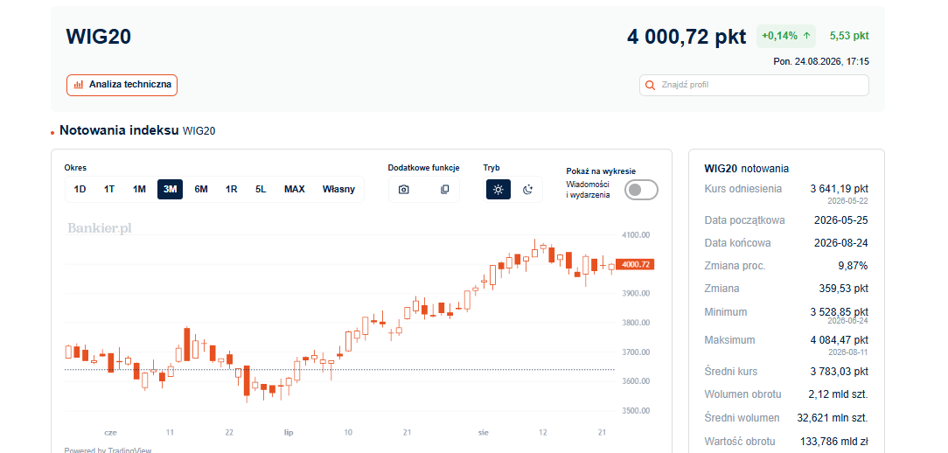Image resolution: width=948 pixels, height=453 pixels.
Task: Click the Średni kurs value 3 783,03 pkt
Action: point(839,371)
